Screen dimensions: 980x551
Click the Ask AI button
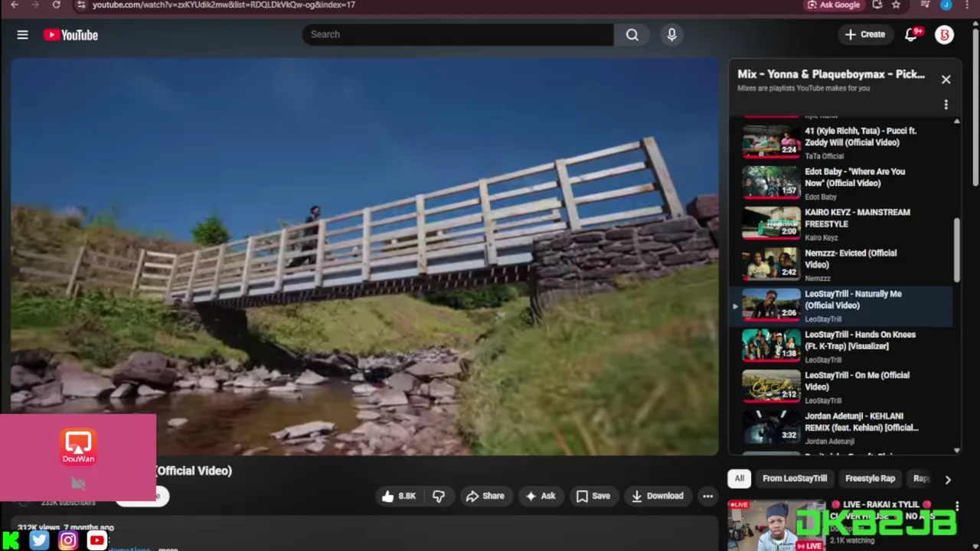click(540, 496)
